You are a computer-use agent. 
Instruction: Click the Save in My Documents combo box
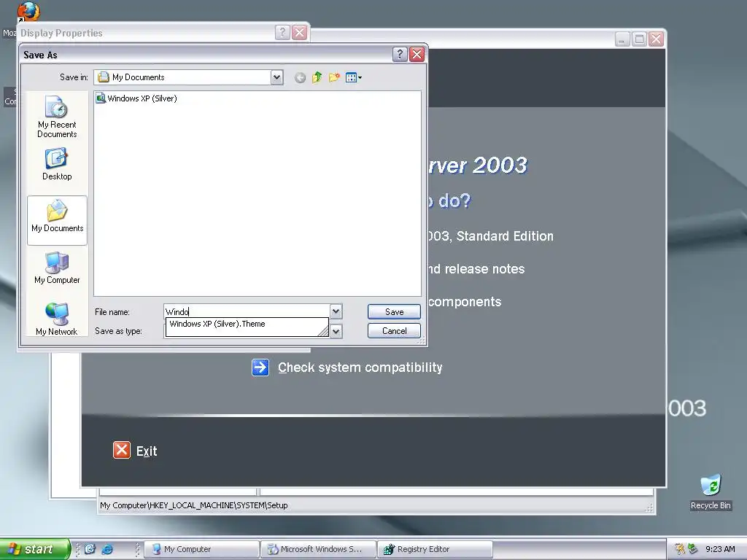[x=189, y=77]
